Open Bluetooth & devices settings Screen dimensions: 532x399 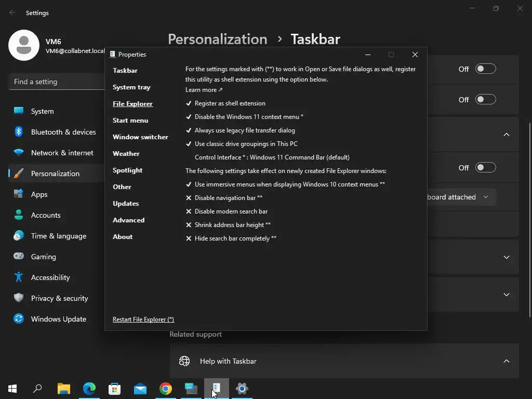pos(56,132)
